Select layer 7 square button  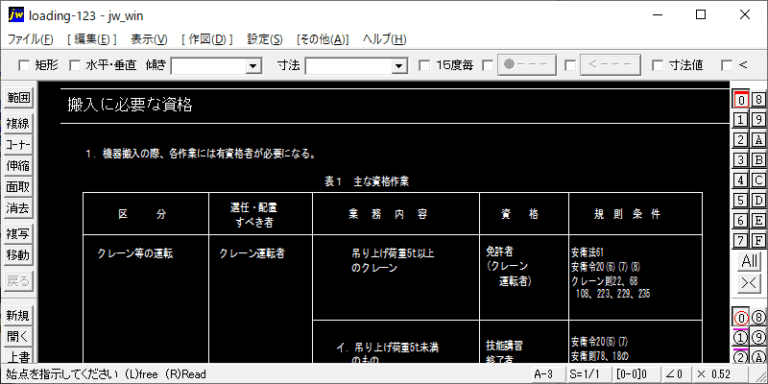(x=741, y=240)
